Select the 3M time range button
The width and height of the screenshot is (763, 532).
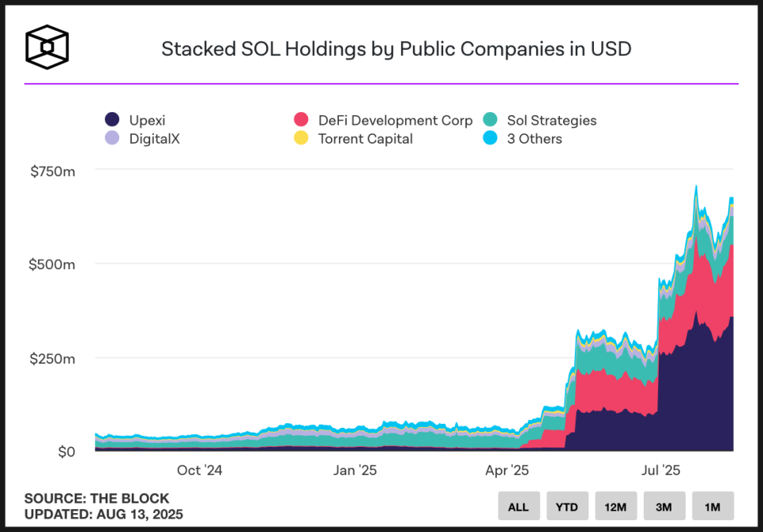tap(664, 506)
